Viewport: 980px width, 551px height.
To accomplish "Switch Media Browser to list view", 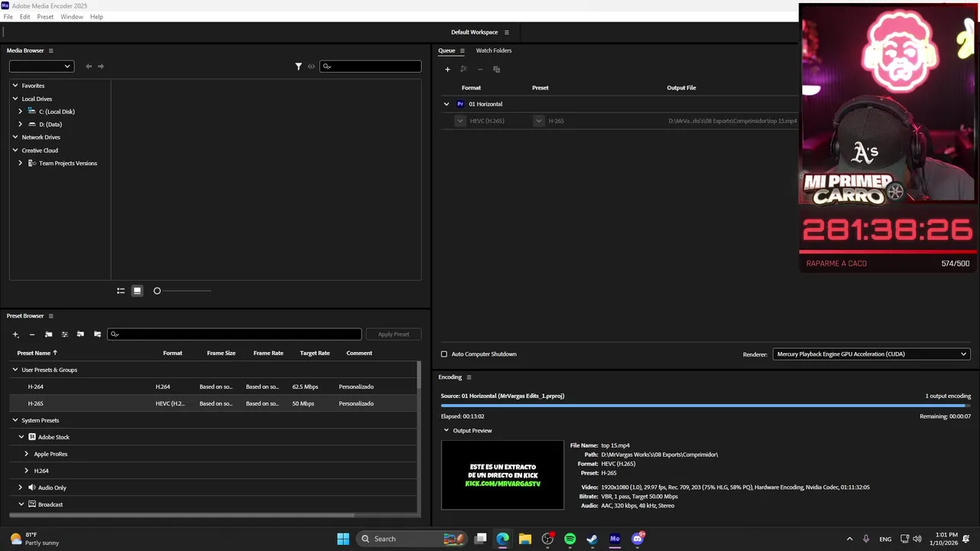I will 121,291.
